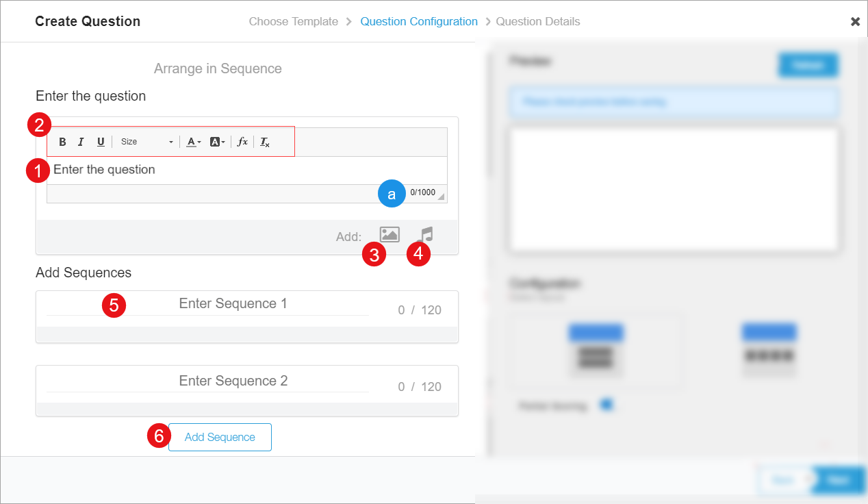Image resolution: width=868 pixels, height=504 pixels.
Task: Toggle the Partial Scoring checkbox
Action: click(606, 405)
